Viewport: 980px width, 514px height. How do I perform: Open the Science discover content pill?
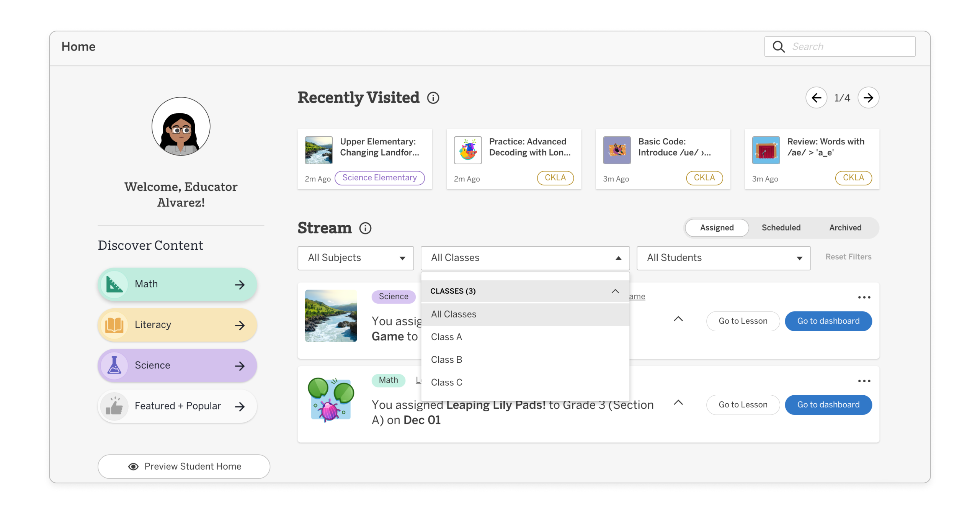(x=177, y=365)
